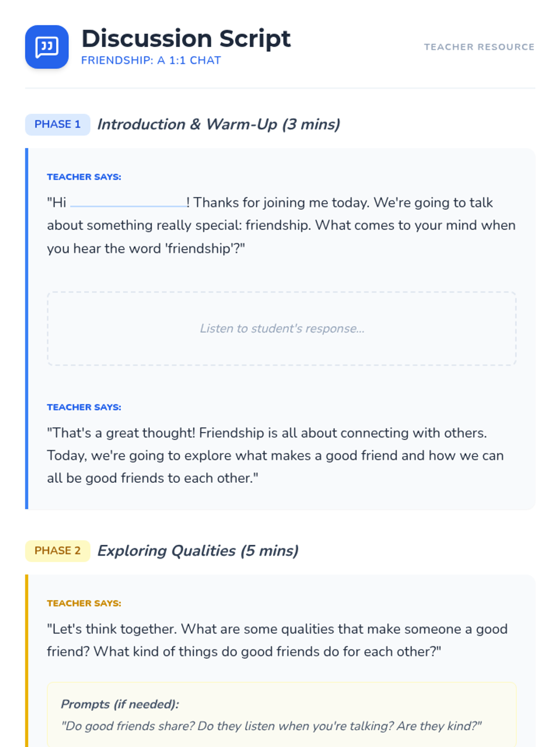Click the Exploring Qualities heading
Screen dimensions: 560x747
(198, 550)
